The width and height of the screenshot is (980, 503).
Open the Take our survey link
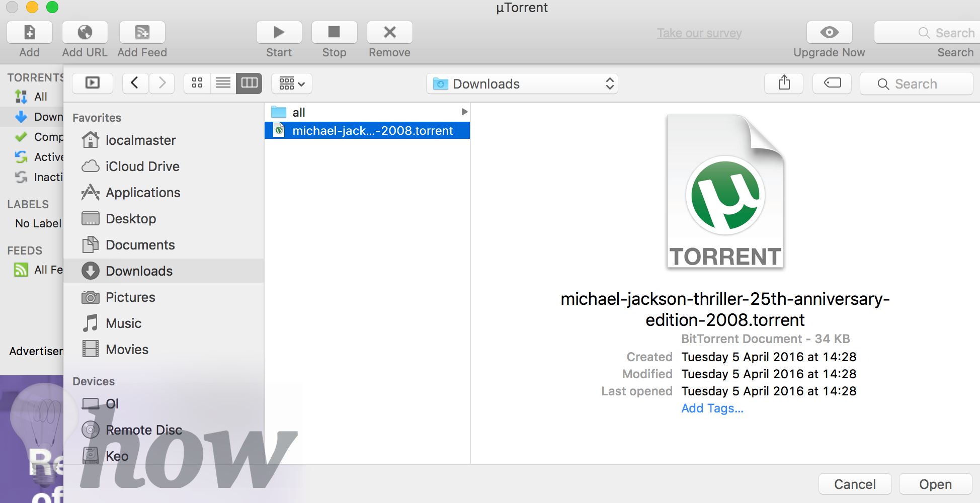[x=699, y=33]
